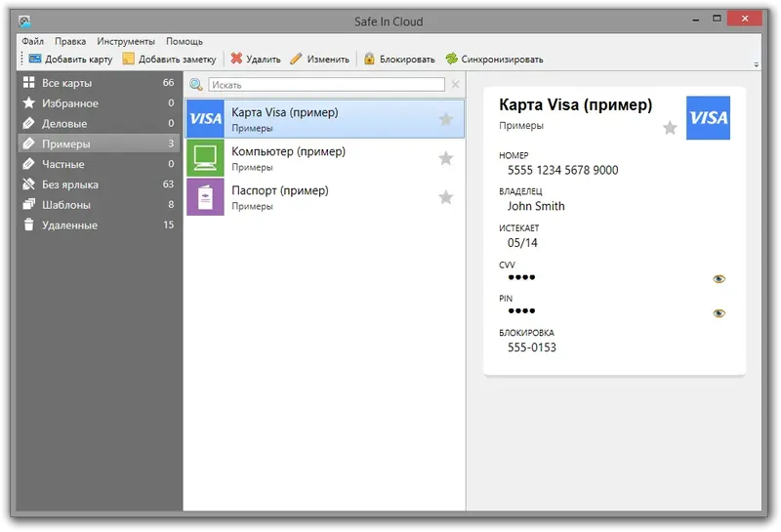Click the Удаленные trash icon
The width and height of the screenshot is (781, 532).
pyautogui.click(x=29, y=225)
